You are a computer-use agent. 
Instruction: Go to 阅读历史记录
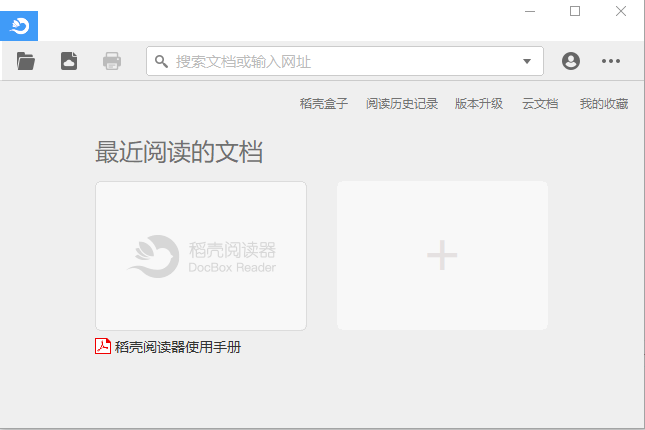click(402, 104)
